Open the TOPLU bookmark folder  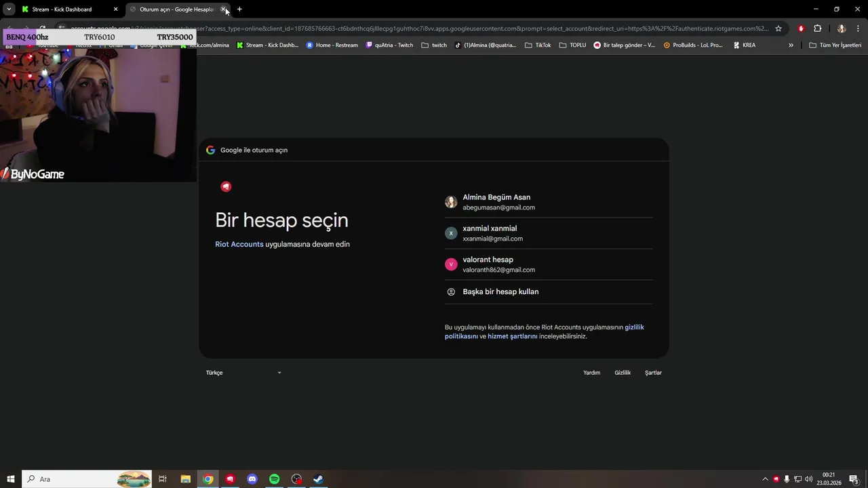572,45
